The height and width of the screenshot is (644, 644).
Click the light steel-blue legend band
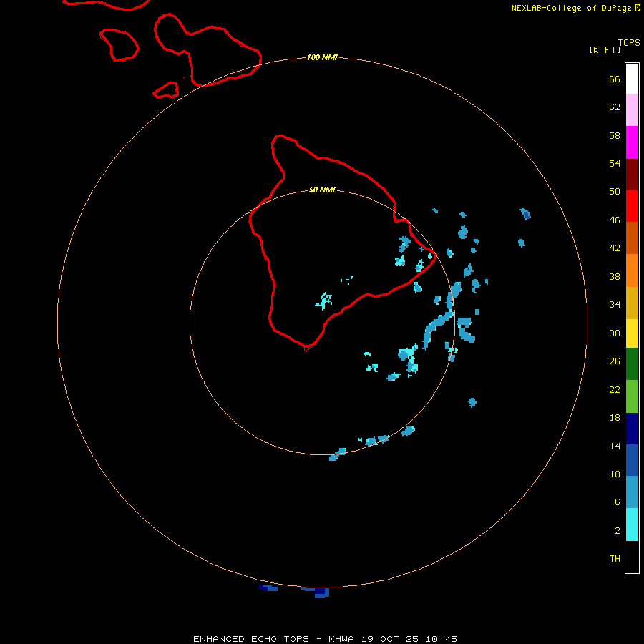[x=632, y=492]
